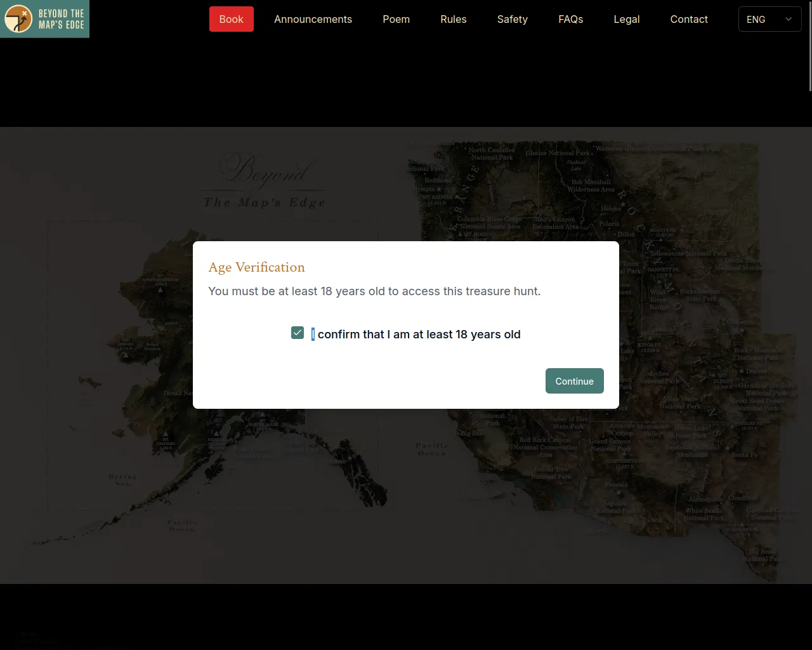
Task: View the Rules page
Action: (454, 19)
